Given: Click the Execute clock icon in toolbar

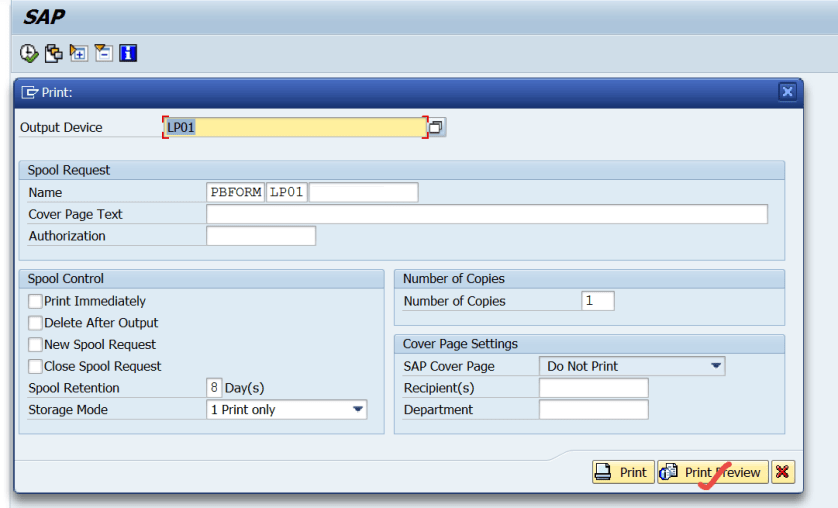Looking at the screenshot, I should (x=29, y=53).
